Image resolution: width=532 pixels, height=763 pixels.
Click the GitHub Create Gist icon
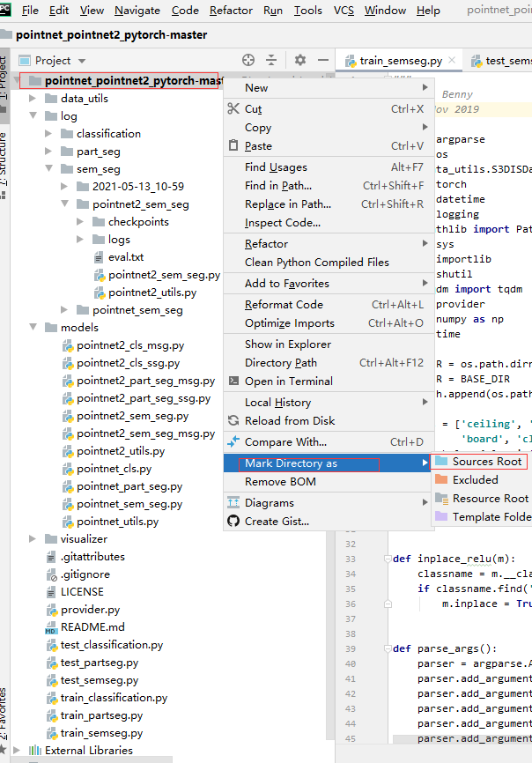(x=233, y=522)
